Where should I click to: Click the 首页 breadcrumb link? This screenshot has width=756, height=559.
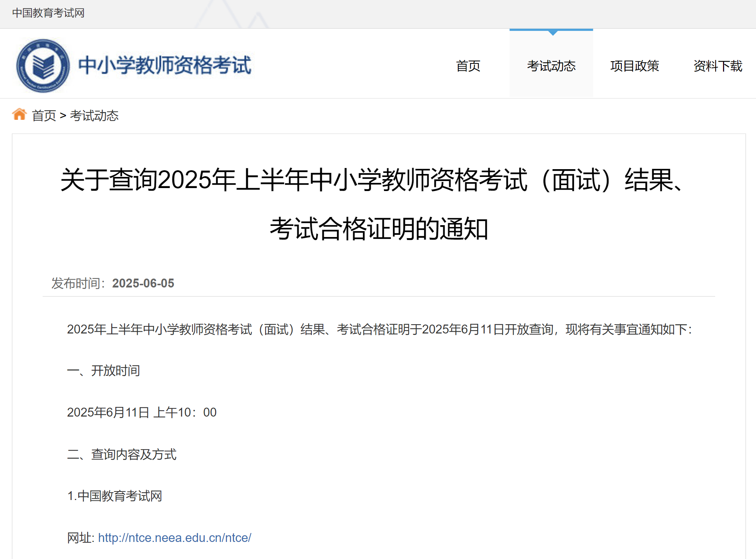pyautogui.click(x=44, y=116)
